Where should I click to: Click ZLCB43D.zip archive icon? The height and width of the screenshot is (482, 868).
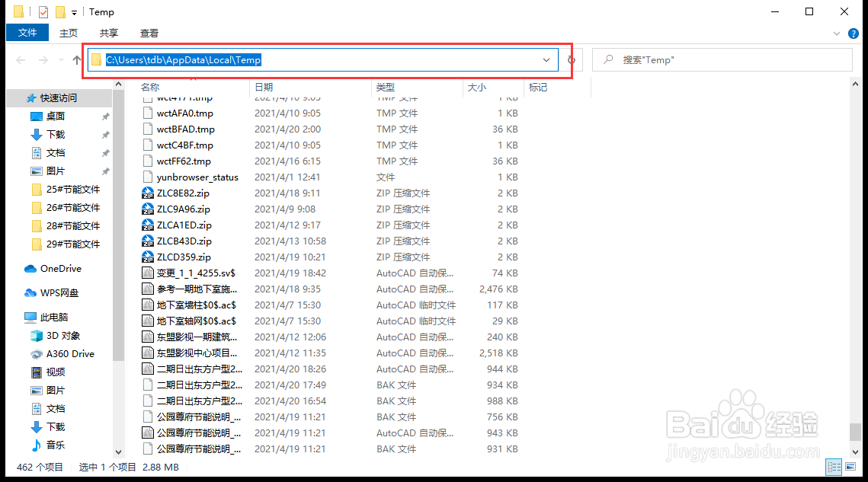[x=148, y=241]
